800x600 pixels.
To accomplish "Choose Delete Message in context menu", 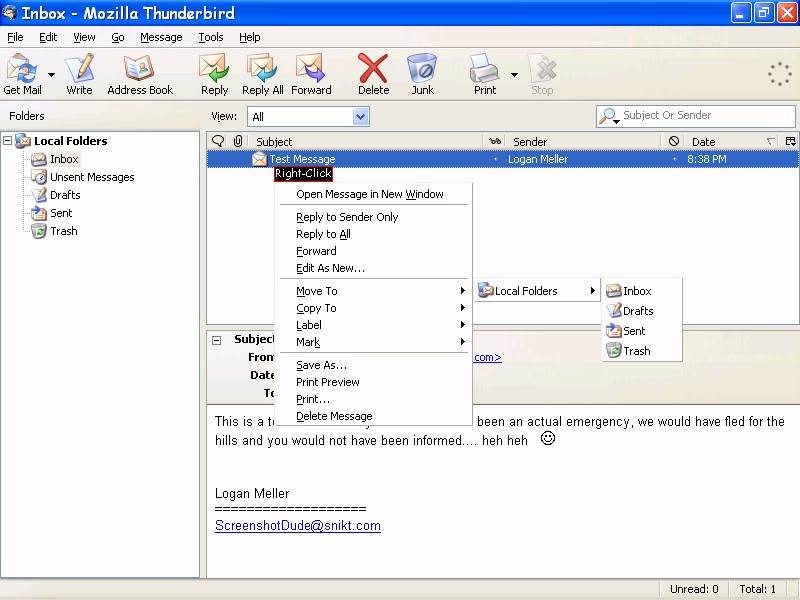I will [373, 416].
